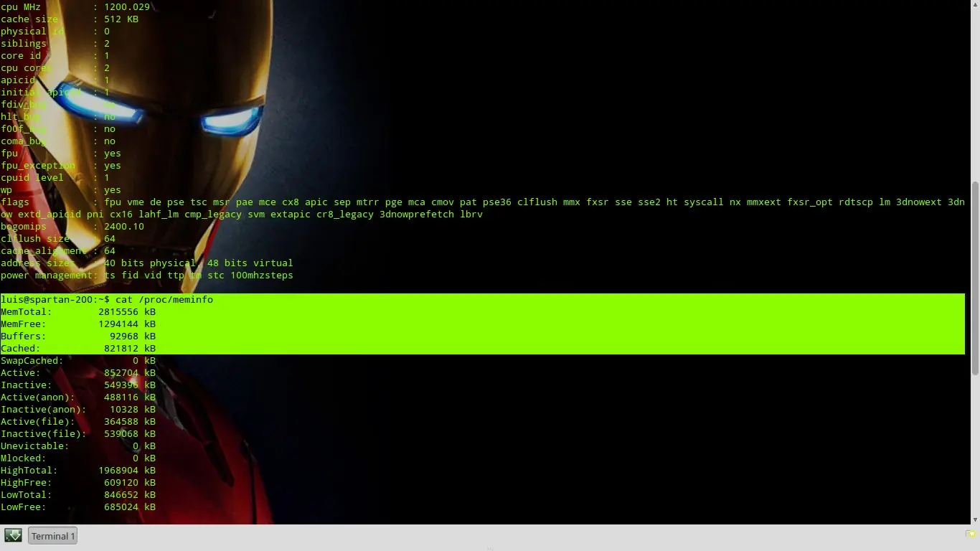The width and height of the screenshot is (980, 551).
Task: Click the terminal's vertical scrollbar thumb
Action: click(x=975, y=277)
